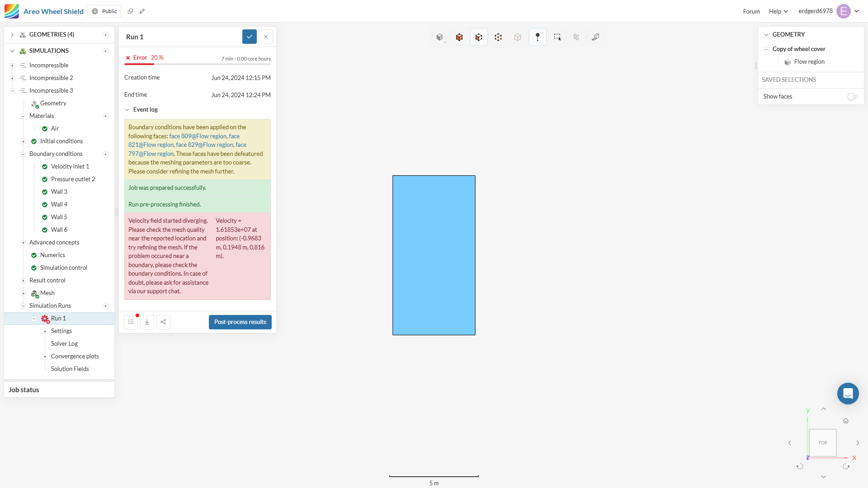Screen dimensions: 868x488
Task: Expand the GEOMETRIES (4) section
Action: pos(12,35)
